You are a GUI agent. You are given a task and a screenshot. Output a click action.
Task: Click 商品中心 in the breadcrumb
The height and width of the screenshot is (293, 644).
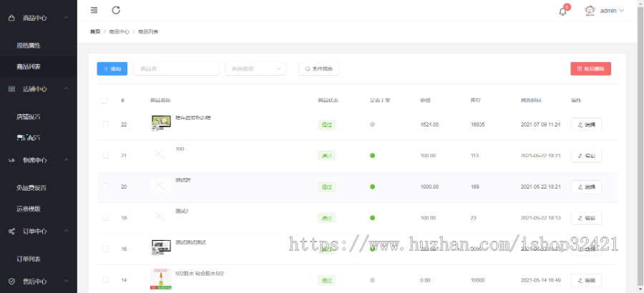[x=119, y=31]
